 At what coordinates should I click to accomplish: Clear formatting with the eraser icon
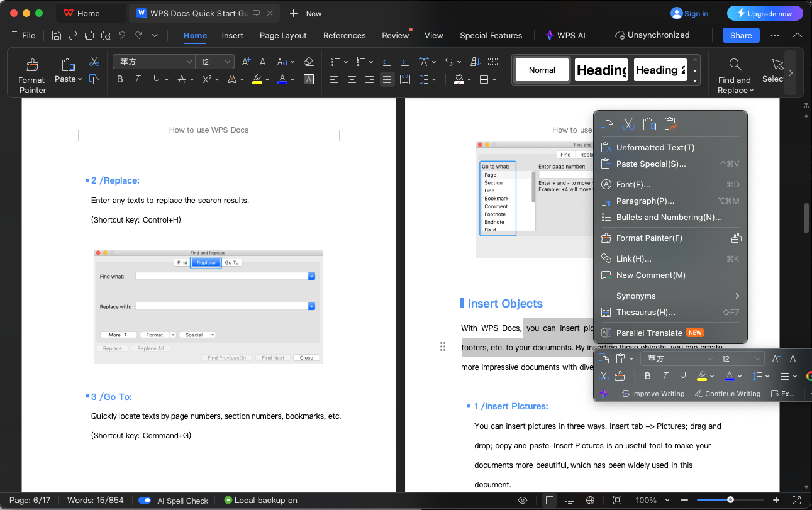308,62
